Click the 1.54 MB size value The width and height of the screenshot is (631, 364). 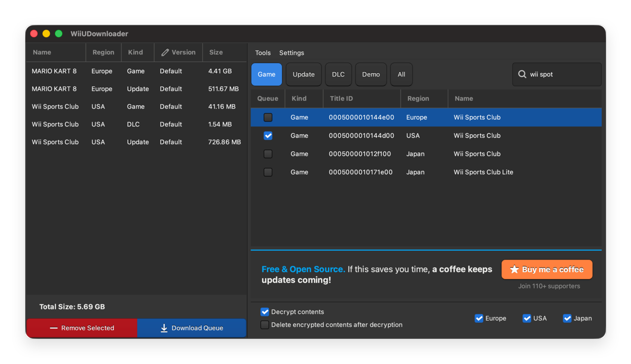click(x=220, y=124)
